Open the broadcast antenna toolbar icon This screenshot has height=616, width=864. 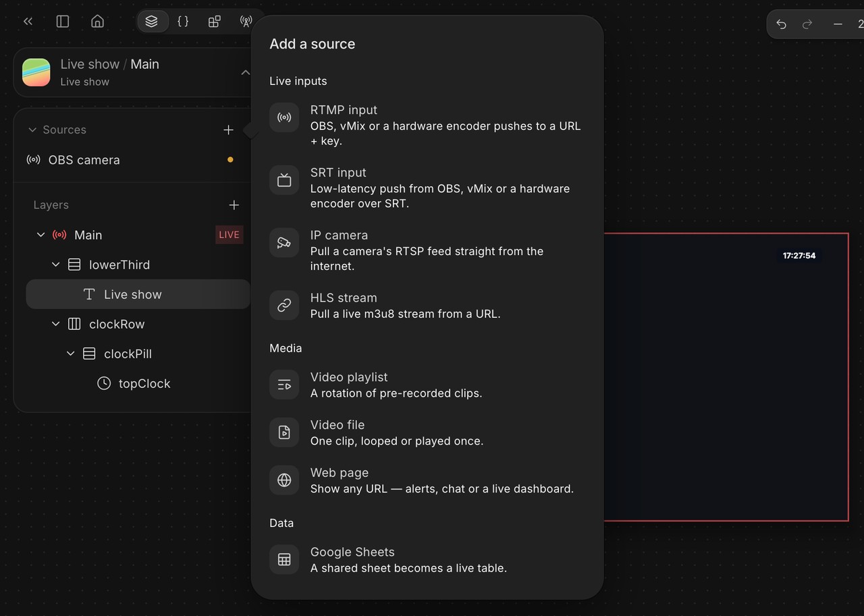246,22
